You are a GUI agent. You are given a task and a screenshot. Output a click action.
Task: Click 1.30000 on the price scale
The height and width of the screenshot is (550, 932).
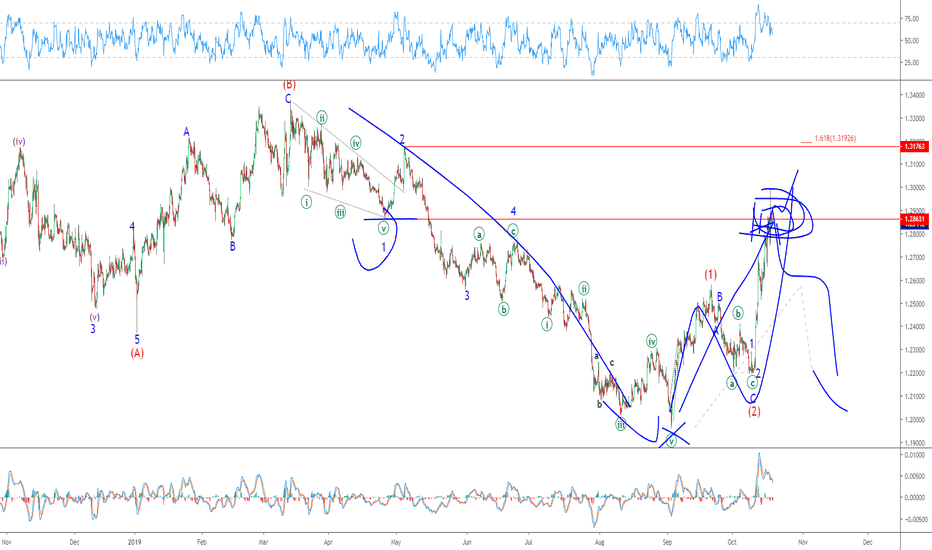[914, 188]
